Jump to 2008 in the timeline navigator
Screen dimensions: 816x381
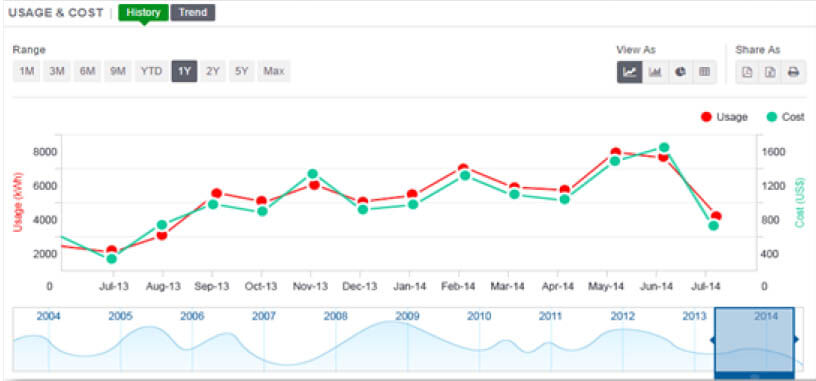(x=336, y=316)
